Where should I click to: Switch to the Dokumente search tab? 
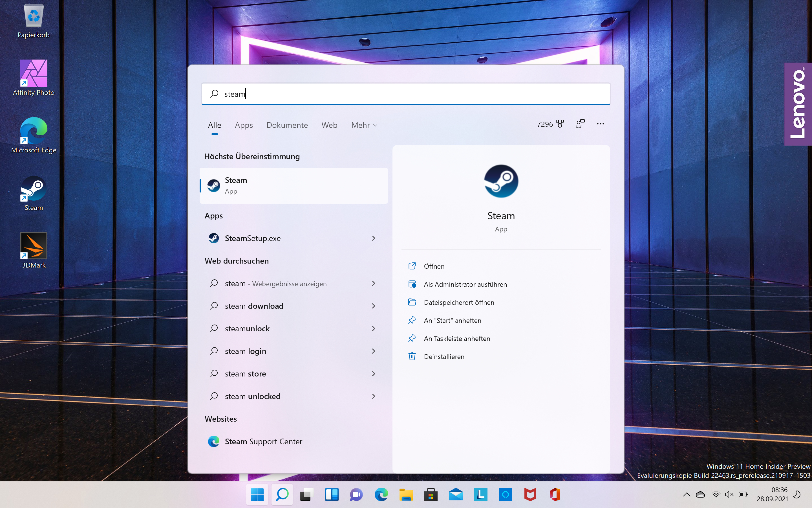(287, 125)
